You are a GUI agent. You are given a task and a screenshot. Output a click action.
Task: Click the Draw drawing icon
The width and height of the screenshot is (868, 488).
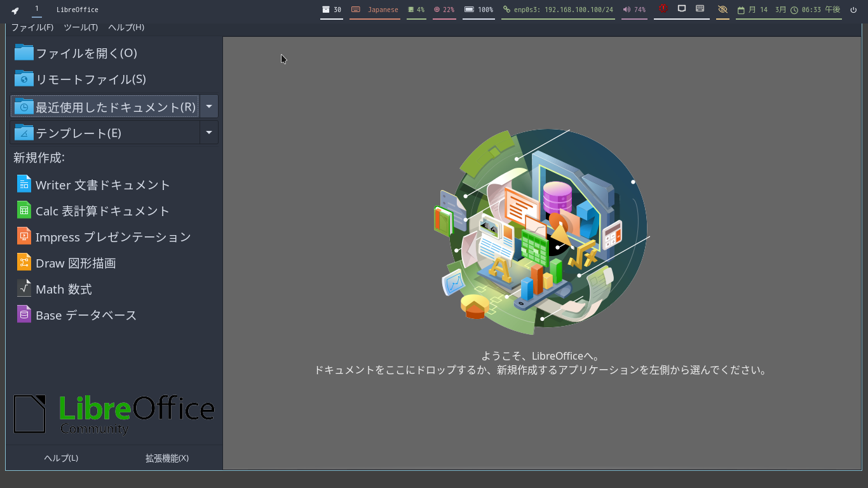[24, 262]
